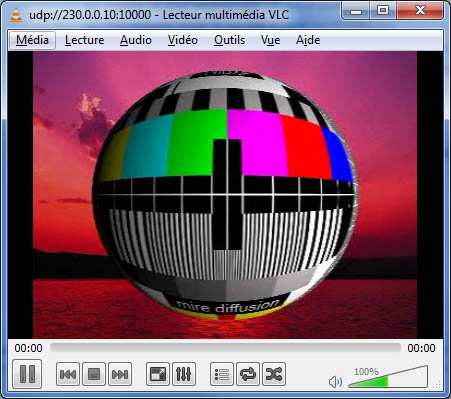Toggle fullscreen video mode
Image resolution: width=451 pixels, height=399 pixels.
click(158, 374)
